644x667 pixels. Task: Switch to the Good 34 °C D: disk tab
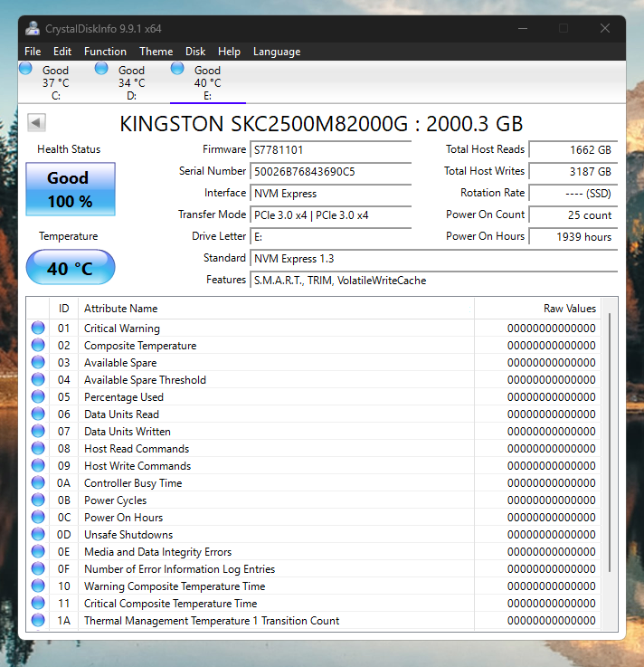[x=132, y=82]
